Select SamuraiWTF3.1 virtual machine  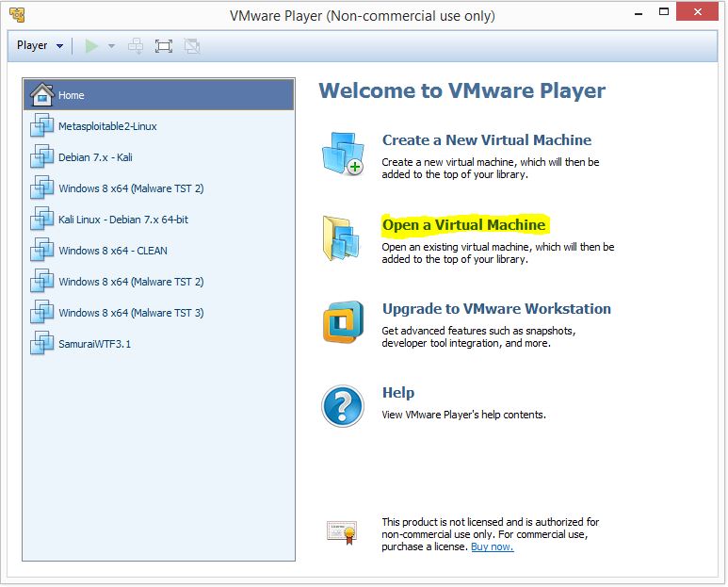click(159, 344)
